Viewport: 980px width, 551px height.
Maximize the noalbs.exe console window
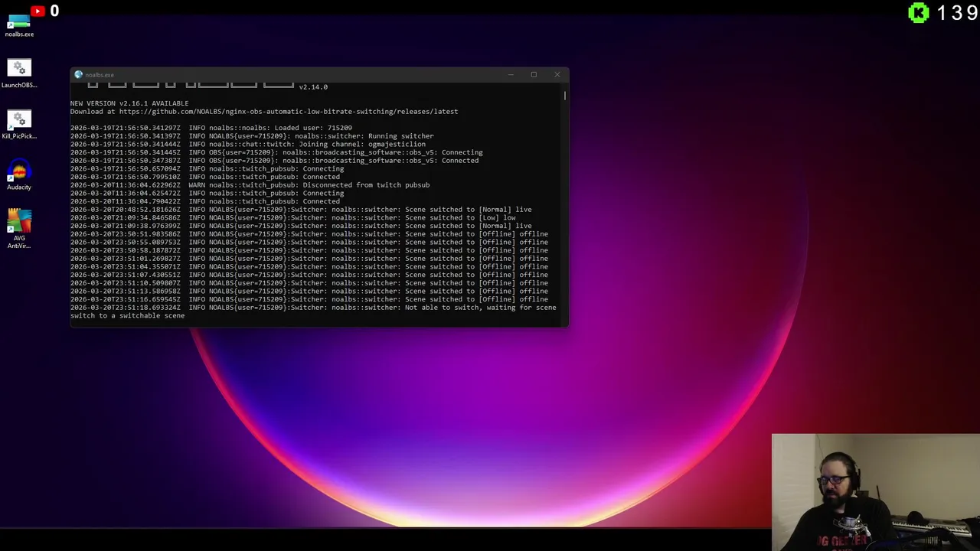(534, 74)
